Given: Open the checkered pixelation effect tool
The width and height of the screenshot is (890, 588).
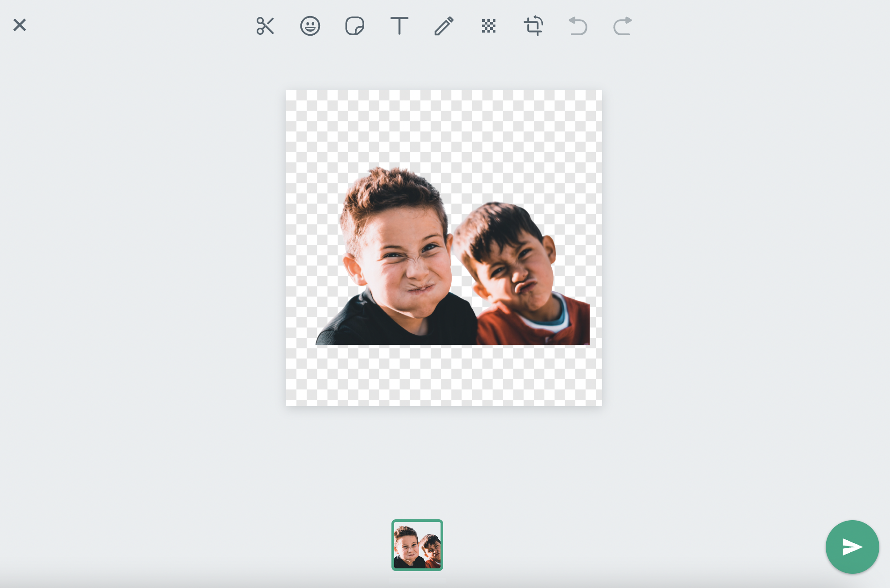Looking at the screenshot, I should pyautogui.click(x=488, y=26).
